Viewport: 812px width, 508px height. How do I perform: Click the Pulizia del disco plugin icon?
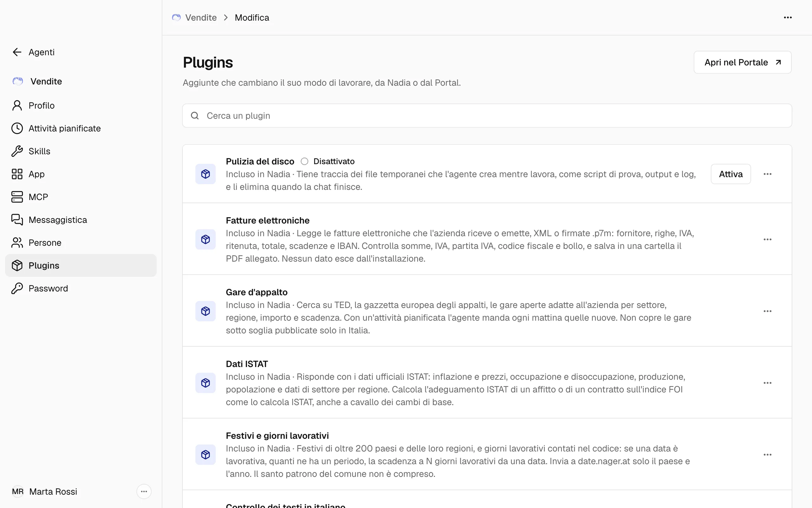[x=205, y=174]
